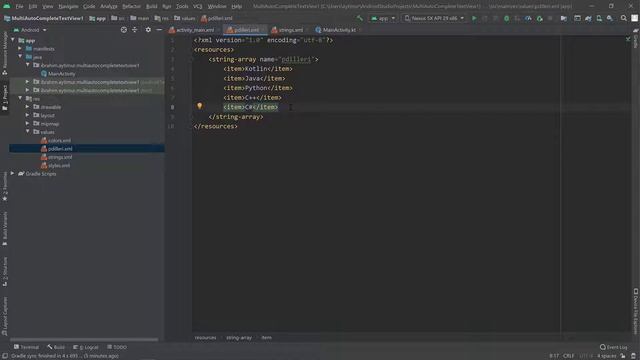Open the AVD Manager icon in toolbar
640x360 pixels.
coord(599,18)
